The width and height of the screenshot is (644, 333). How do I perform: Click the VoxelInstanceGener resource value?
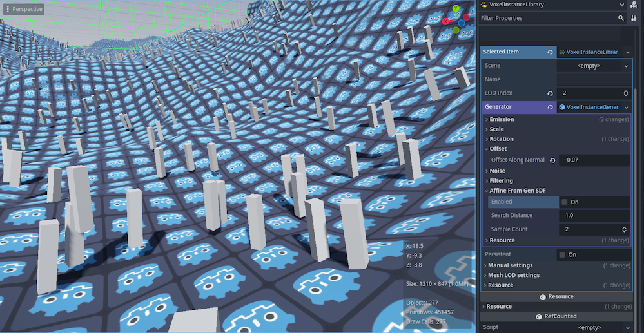[589, 107]
